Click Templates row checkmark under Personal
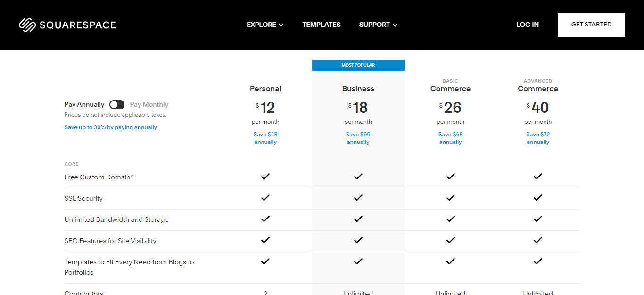This screenshot has width=644, height=295. pyautogui.click(x=265, y=261)
